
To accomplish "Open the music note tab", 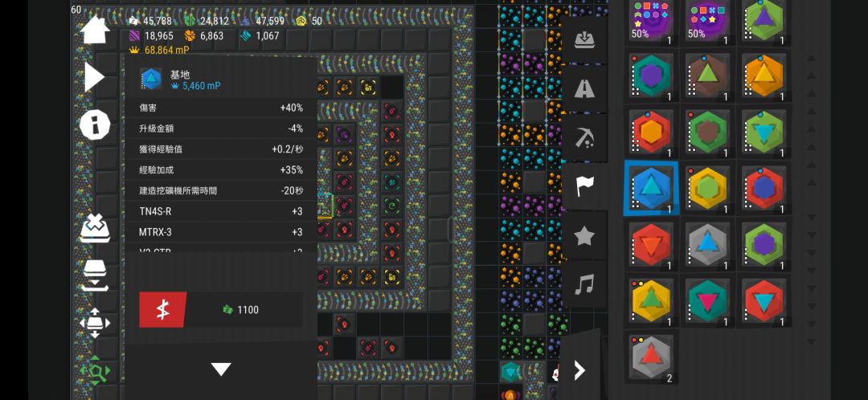I will tap(584, 285).
